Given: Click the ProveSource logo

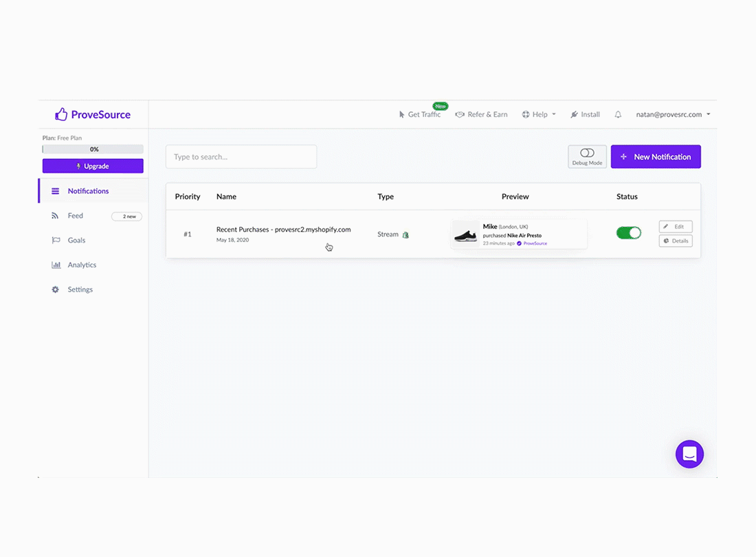Looking at the screenshot, I should pos(92,113).
